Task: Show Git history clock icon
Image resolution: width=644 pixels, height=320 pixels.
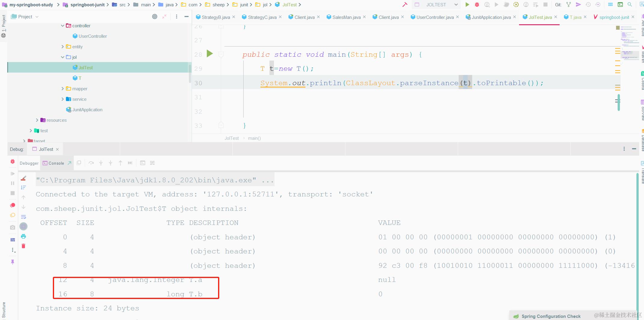Action: [588, 4]
